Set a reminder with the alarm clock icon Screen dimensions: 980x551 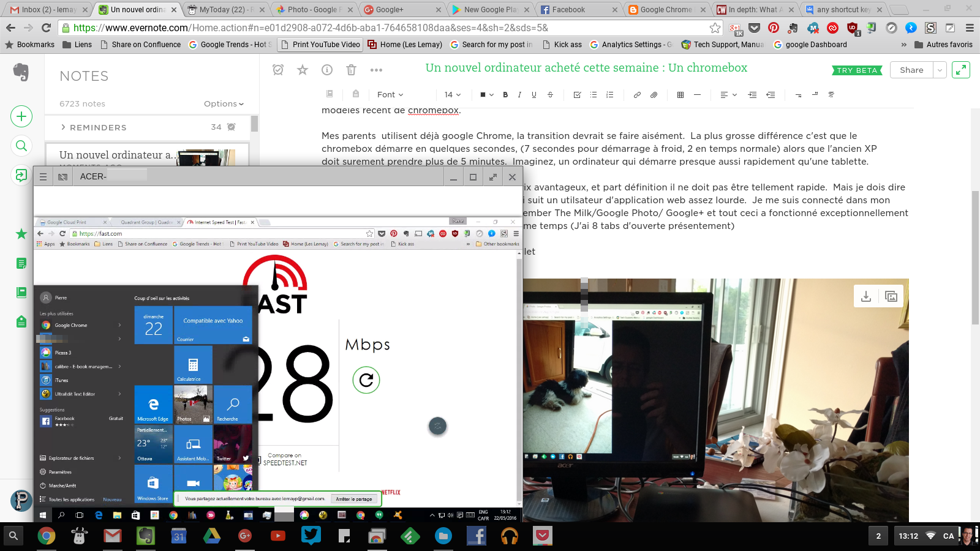pyautogui.click(x=278, y=70)
